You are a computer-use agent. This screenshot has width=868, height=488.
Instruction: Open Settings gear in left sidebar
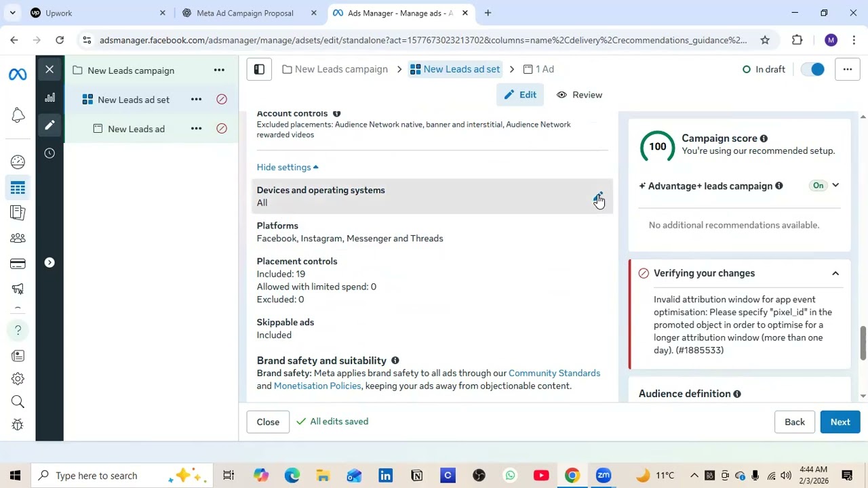(x=18, y=379)
